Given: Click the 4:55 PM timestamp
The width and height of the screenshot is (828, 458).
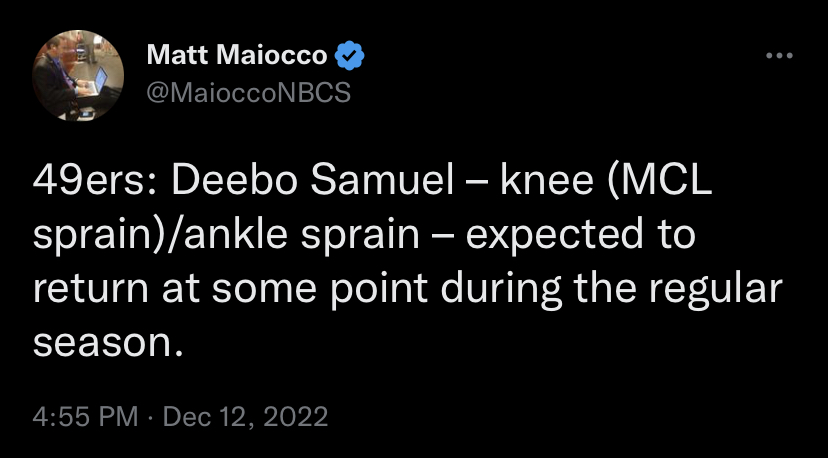Looking at the screenshot, I should pos(85,416).
